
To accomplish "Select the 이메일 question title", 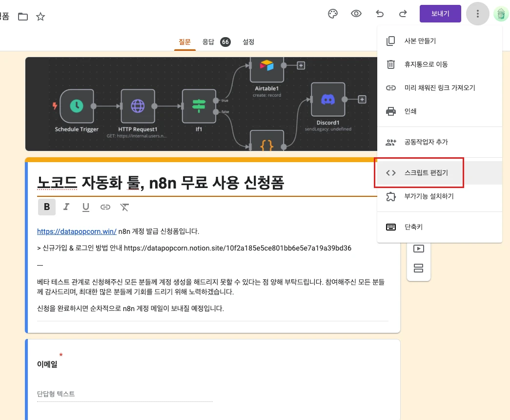I will [x=47, y=364].
